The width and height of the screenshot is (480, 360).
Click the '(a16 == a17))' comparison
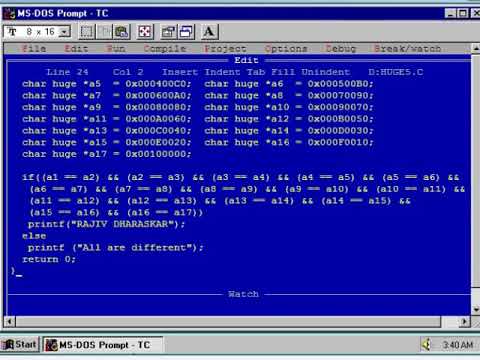click(165, 213)
